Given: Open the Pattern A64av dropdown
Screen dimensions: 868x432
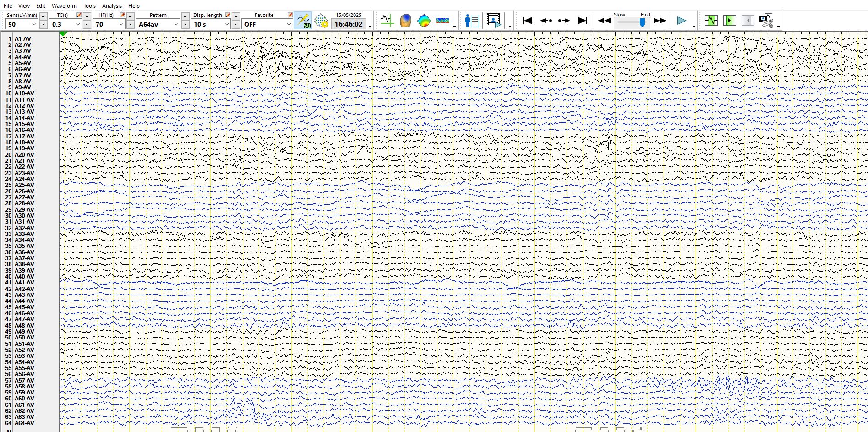Looking at the screenshot, I should [x=176, y=24].
